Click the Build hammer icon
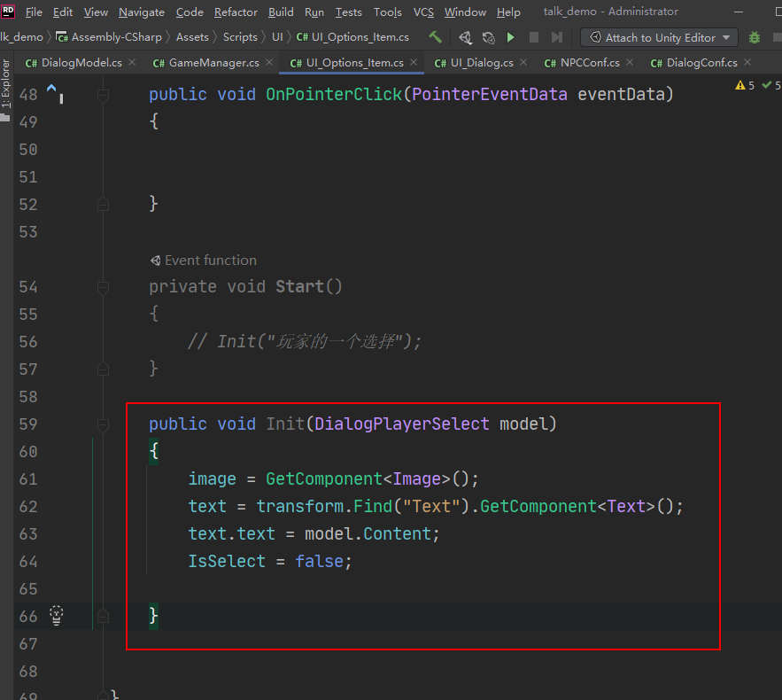The height and width of the screenshot is (700, 782). pos(435,37)
